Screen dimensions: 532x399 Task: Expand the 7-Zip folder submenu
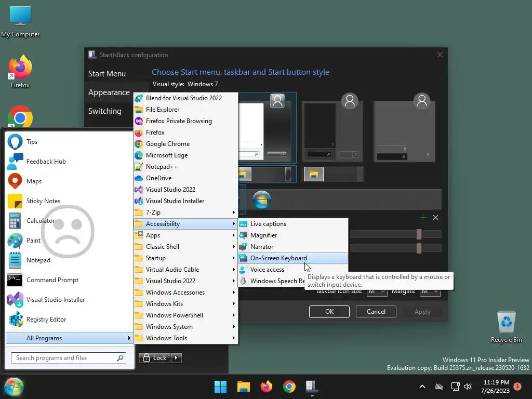[x=185, y=212]
